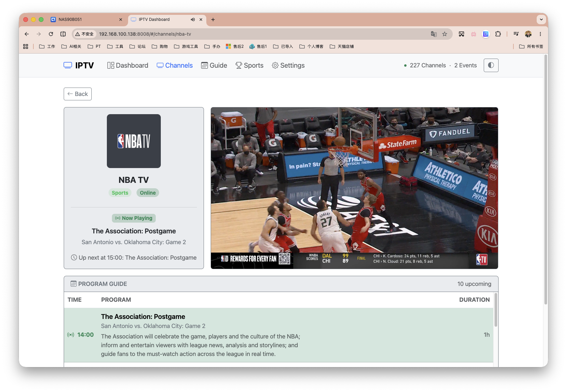This screenshot has height=392, width=567.
Task: Open the 个人博客 bookmark folder
Action: click(311, 46)
